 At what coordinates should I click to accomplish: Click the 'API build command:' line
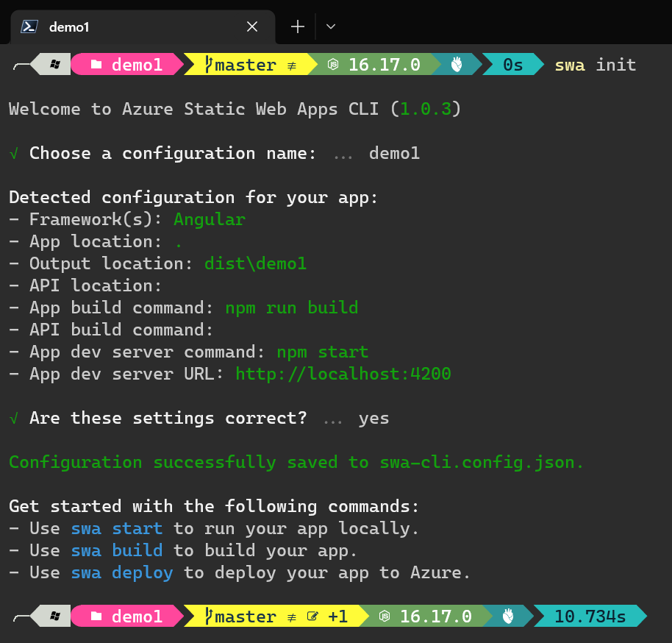tap(111, 330)
